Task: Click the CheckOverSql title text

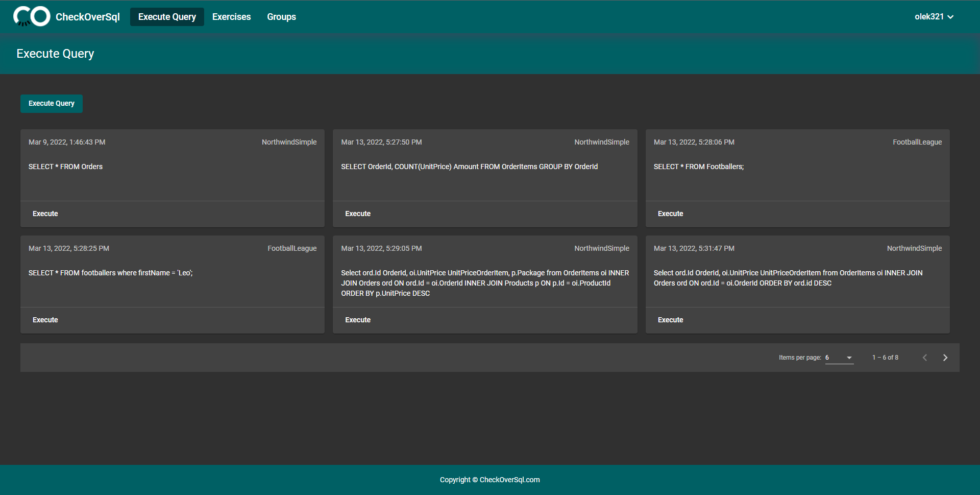Action: pyautogui.click(x=87, y=16)
